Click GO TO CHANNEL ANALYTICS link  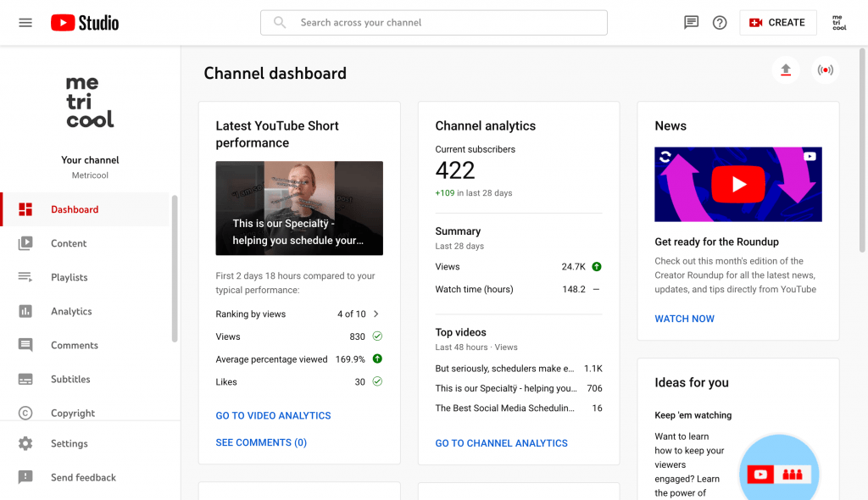(502, 443)
